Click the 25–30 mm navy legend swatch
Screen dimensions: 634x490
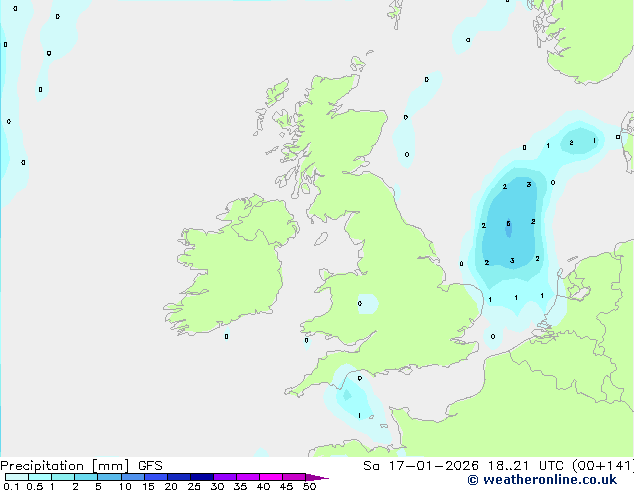(201, 477)
